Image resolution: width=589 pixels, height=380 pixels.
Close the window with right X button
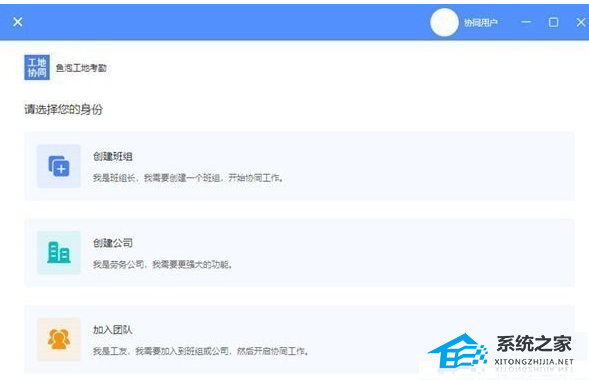(581, 22)
